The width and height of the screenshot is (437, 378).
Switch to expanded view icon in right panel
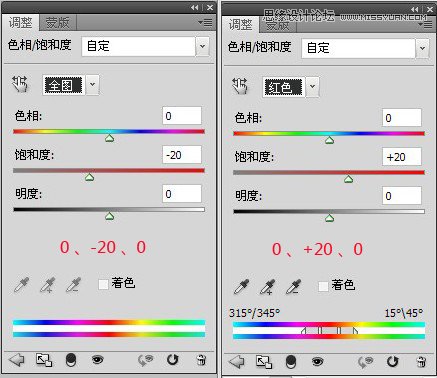264,362
